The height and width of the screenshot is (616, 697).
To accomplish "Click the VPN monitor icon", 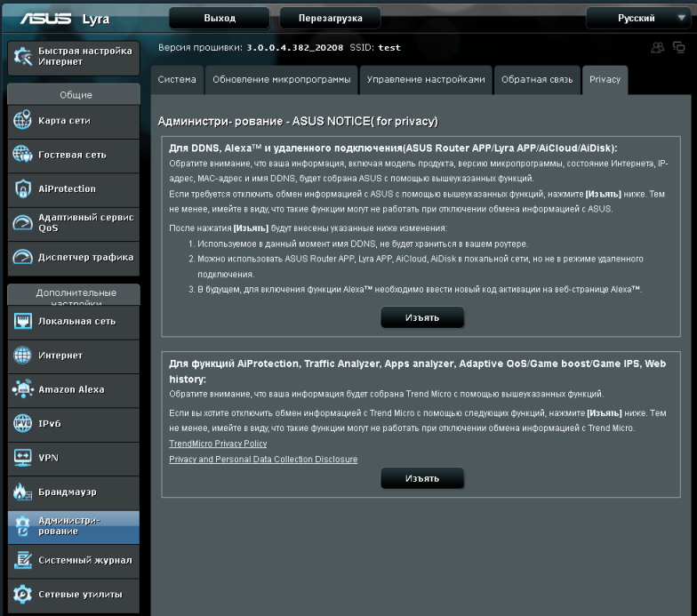I will [23, 458].
